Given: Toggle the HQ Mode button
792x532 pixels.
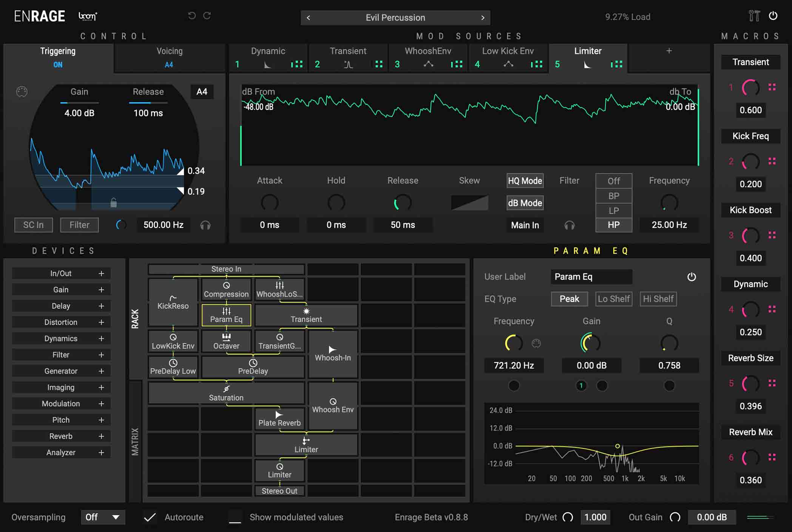Looking at the screenshot, I should click(525, 181).
